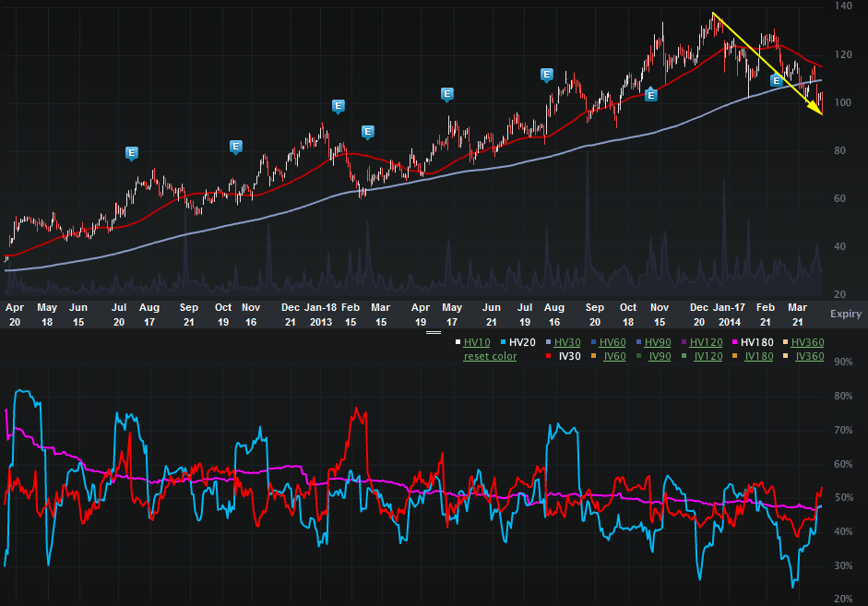Toggle the HV20 volatility series

point(522,342)
